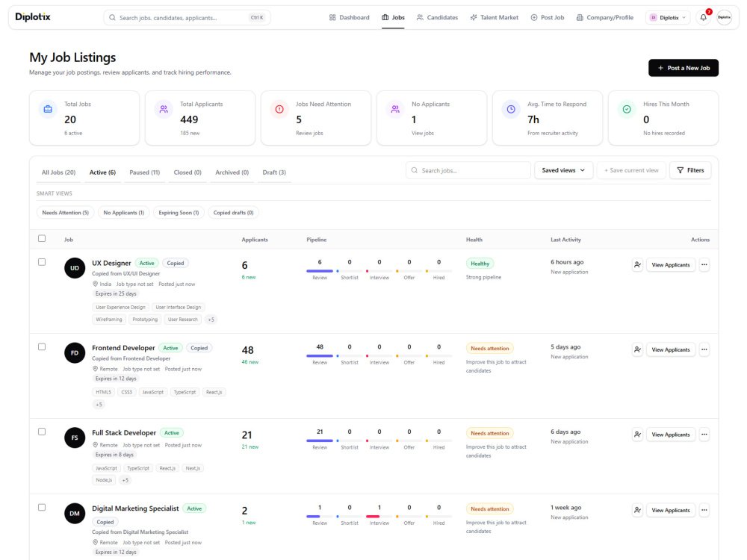Click the FS avatar of Full Stack Developer
Viewport: 747px width, 560px height.
coord(75,438)
